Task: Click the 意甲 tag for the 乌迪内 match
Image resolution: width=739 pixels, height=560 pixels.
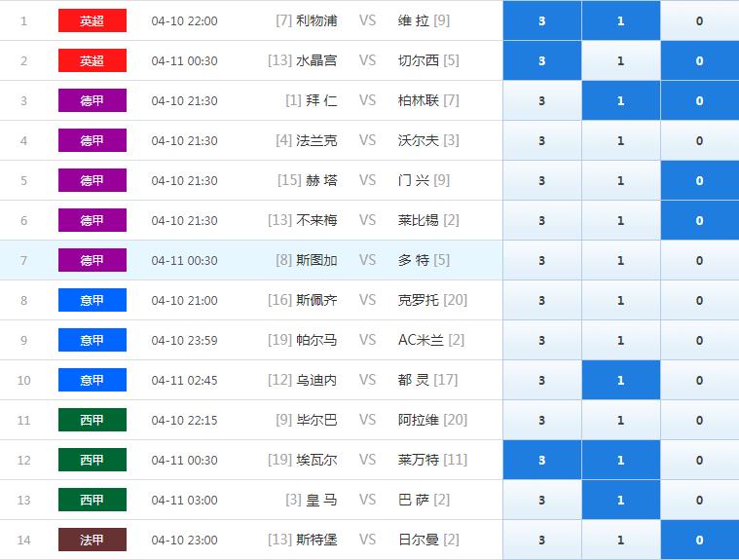Action: click(92, 380)
